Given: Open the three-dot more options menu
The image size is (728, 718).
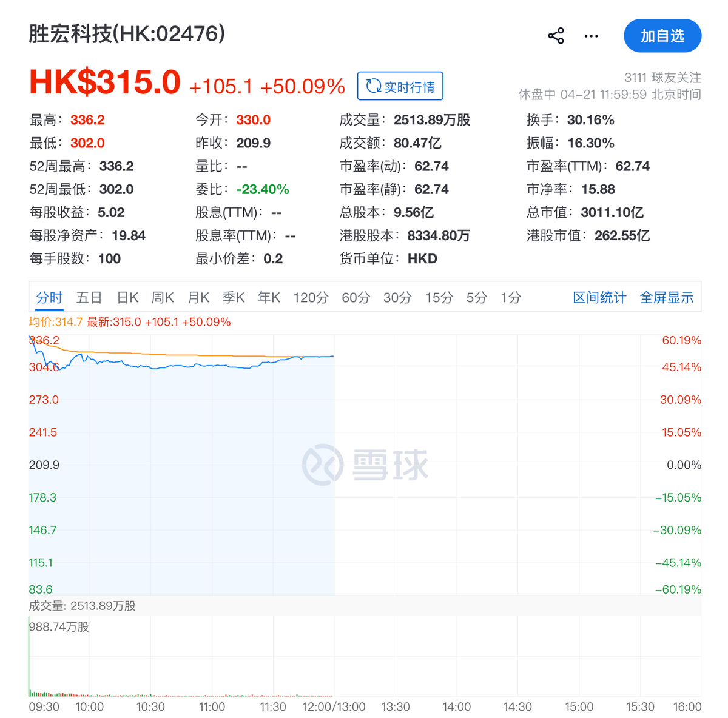Looking at the screenshot, I should (591, 36).
